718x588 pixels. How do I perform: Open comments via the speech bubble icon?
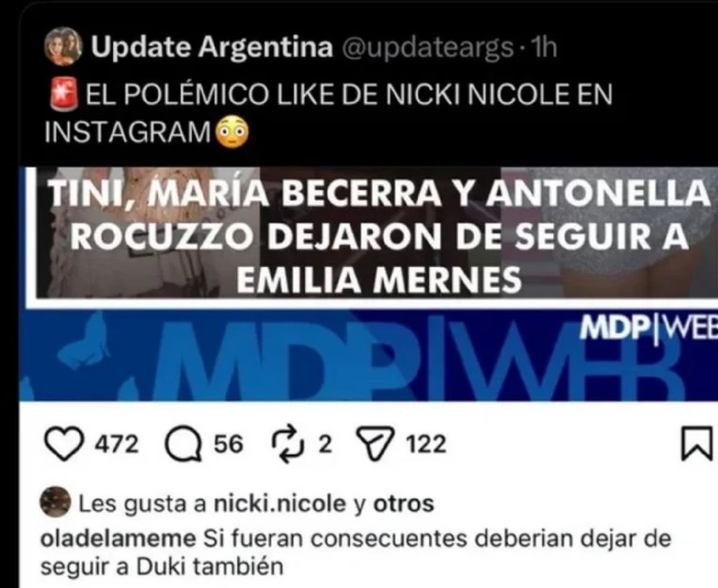182,446
